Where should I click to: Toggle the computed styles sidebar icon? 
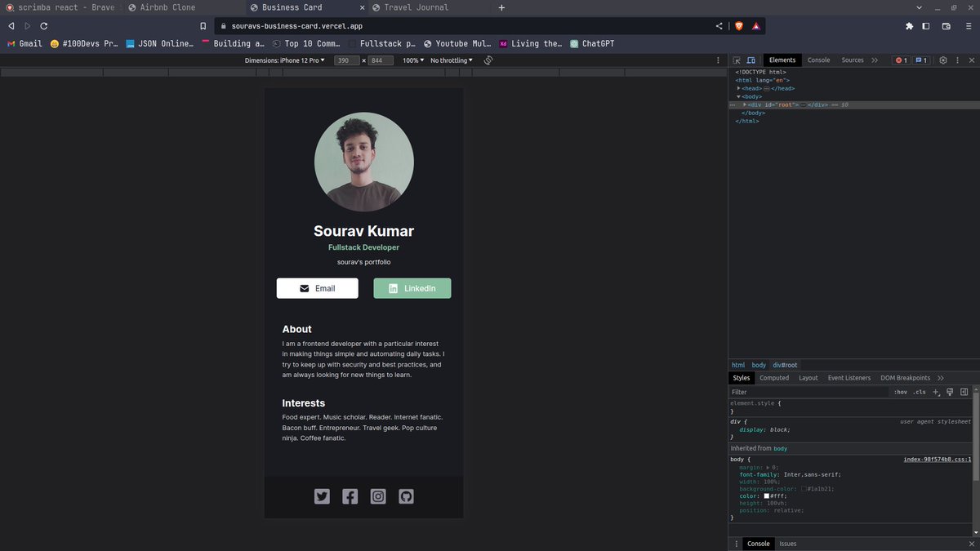click(964, 393)
